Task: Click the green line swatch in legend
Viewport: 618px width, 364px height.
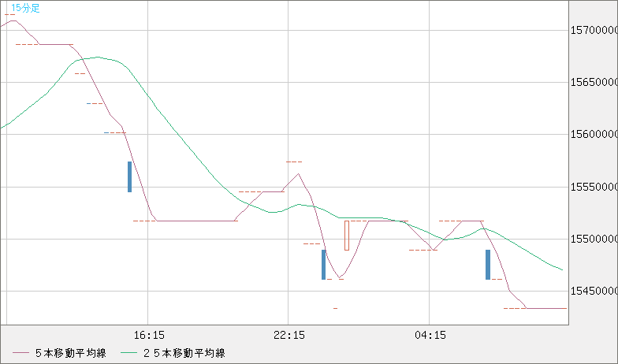Action: (128, 353)
